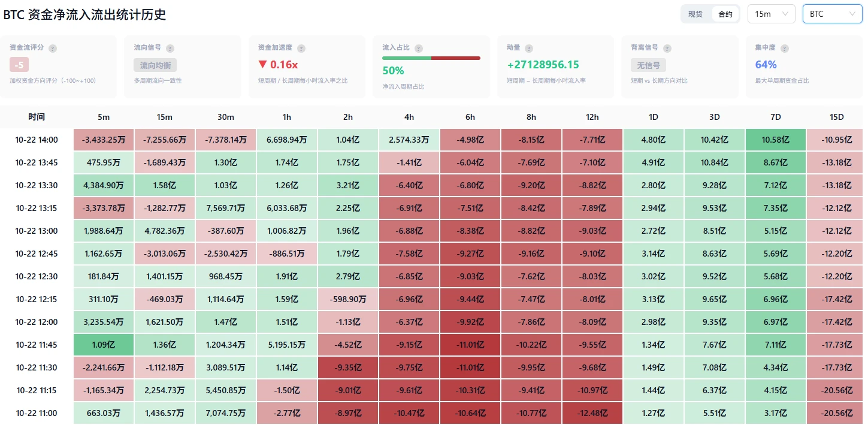Screen dimensions: 868x425
Task: Click the 10-22 12:30 time row label
Action: pos(37,276)
